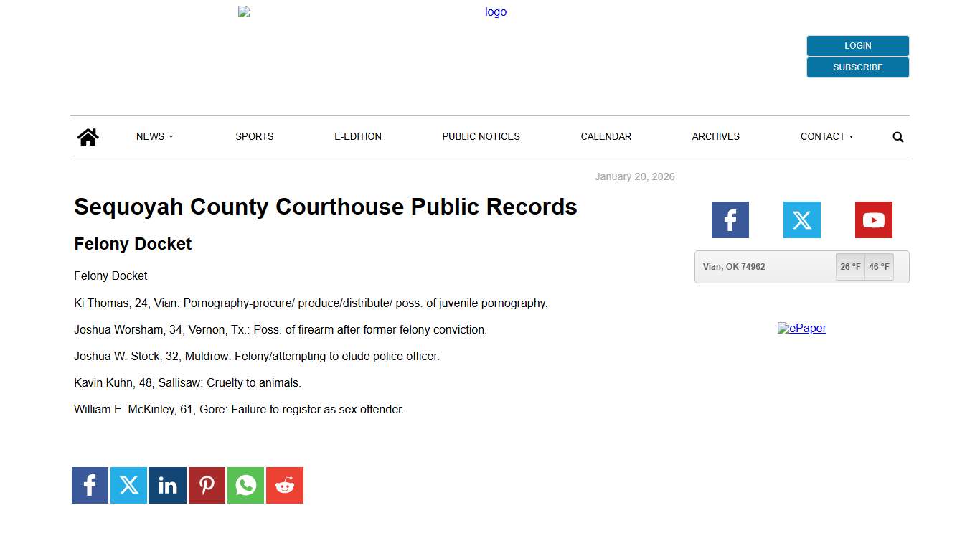Open the ARCHIVES section
The width and height of the screenshot is (980, 551).
point(715,136)
